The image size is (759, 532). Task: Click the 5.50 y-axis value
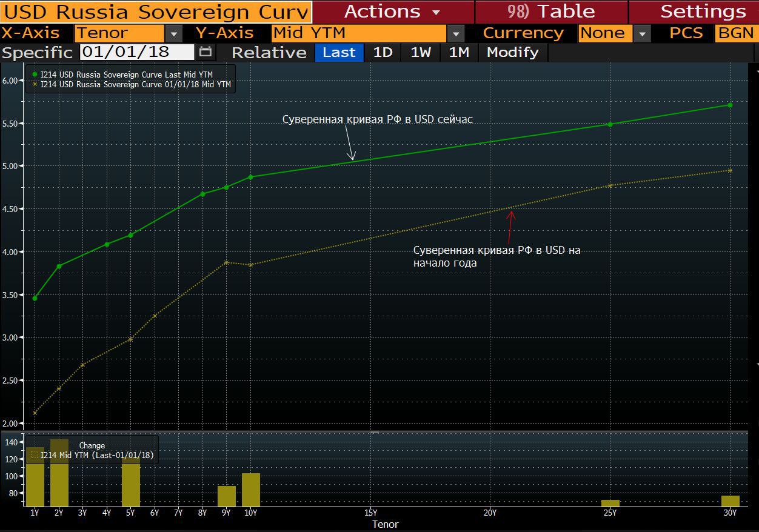point(11,123)
